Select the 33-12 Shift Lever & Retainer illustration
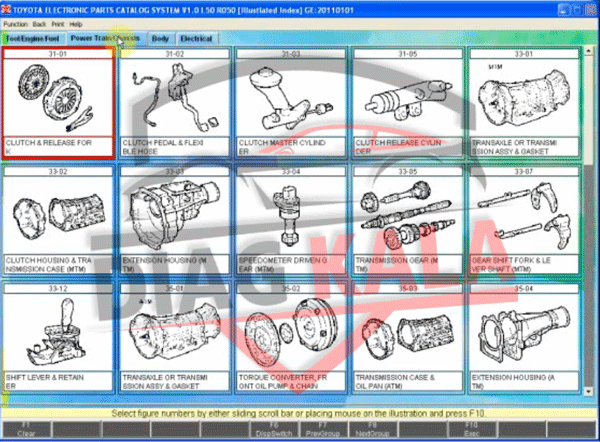The image size is (600, 442). (x=58, y=333)
